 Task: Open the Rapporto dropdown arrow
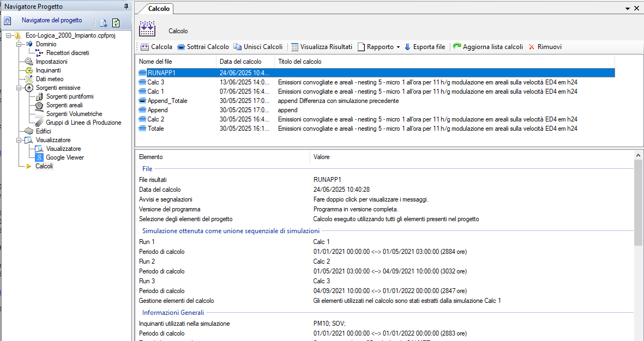click(x=398, y=47)
